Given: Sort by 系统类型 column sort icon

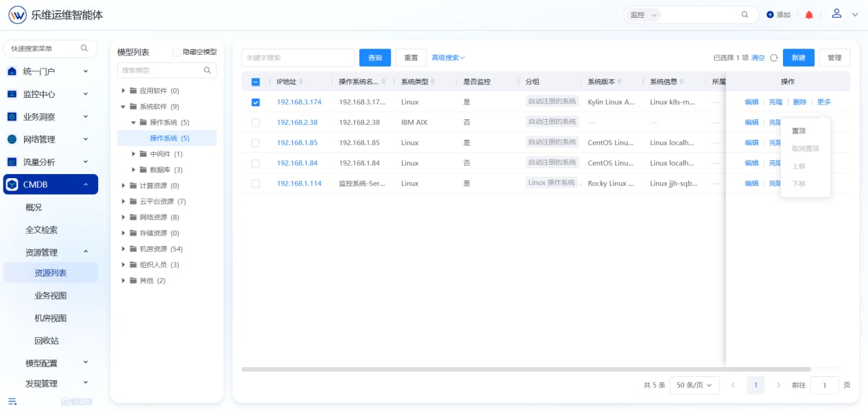Looking at the screenshot, I should click(x=432, y=82).
